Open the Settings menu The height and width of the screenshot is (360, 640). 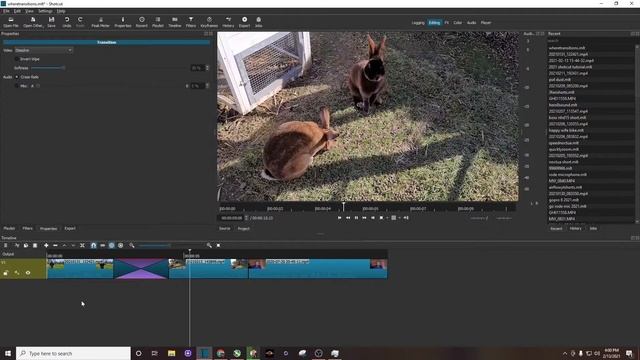(45, 11)
